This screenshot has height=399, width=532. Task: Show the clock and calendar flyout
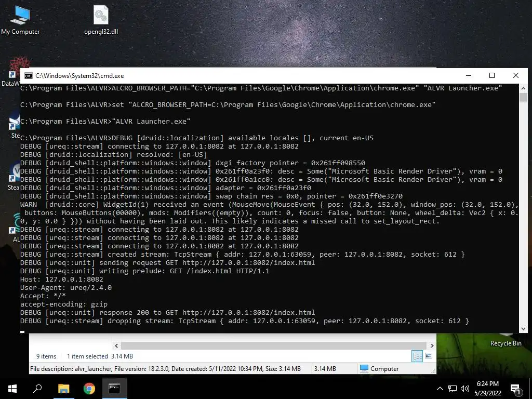[x=487, y=389]
